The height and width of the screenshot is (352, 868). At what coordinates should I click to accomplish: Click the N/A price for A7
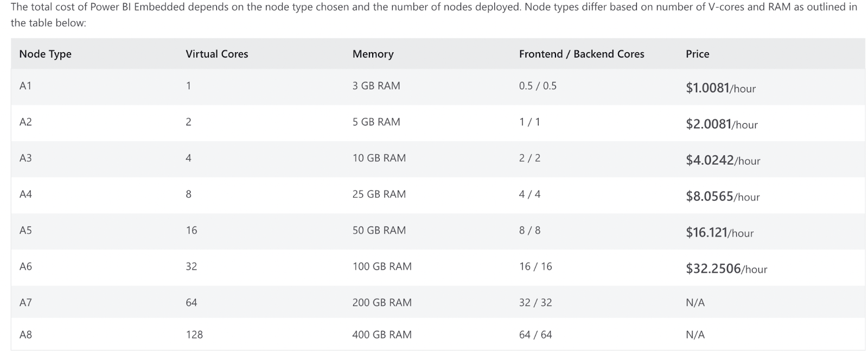(x=695, y=303)
